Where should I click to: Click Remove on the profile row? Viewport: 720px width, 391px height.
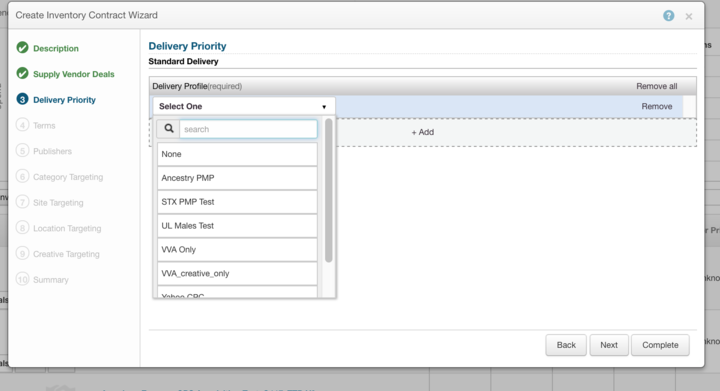(657, 106)
